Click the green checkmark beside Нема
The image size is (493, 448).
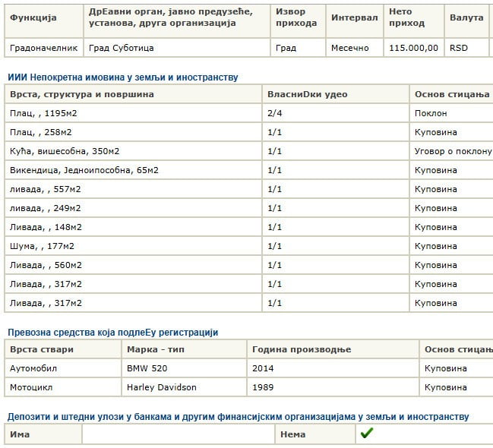coord(367,434)
